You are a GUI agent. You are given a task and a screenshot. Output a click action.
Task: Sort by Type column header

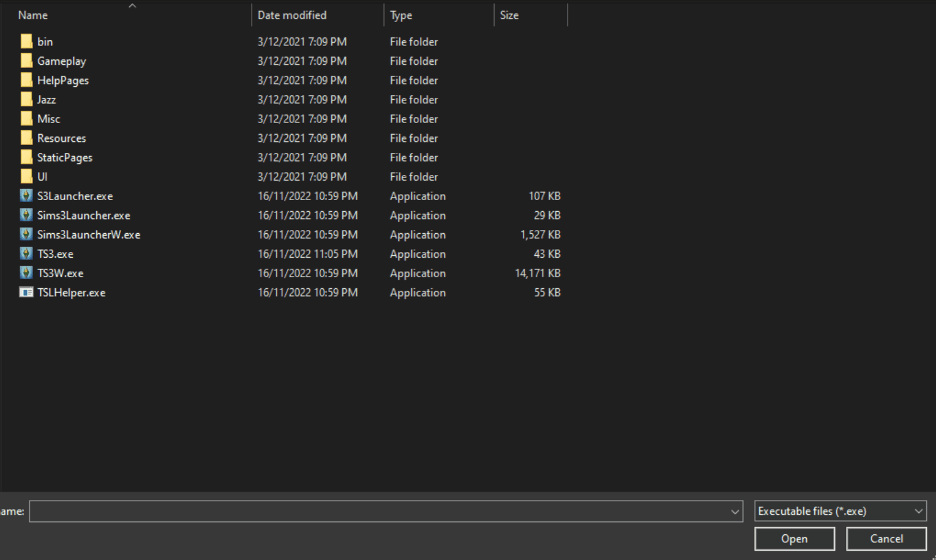coord(401,15)
